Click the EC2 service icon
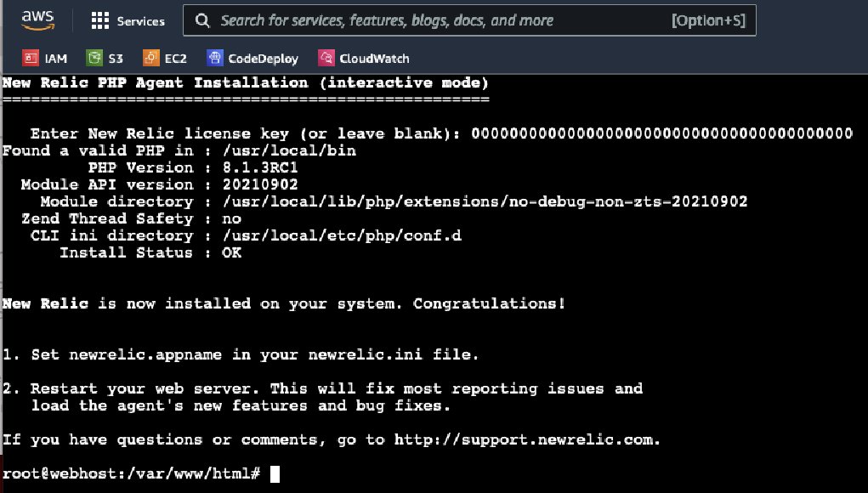Image resolution: width=868 pixels, height=493 pixels. point(151,58)
